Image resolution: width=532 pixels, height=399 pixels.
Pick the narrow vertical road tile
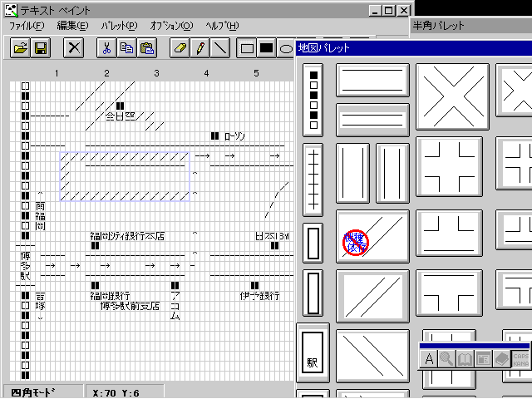point(392,174)
